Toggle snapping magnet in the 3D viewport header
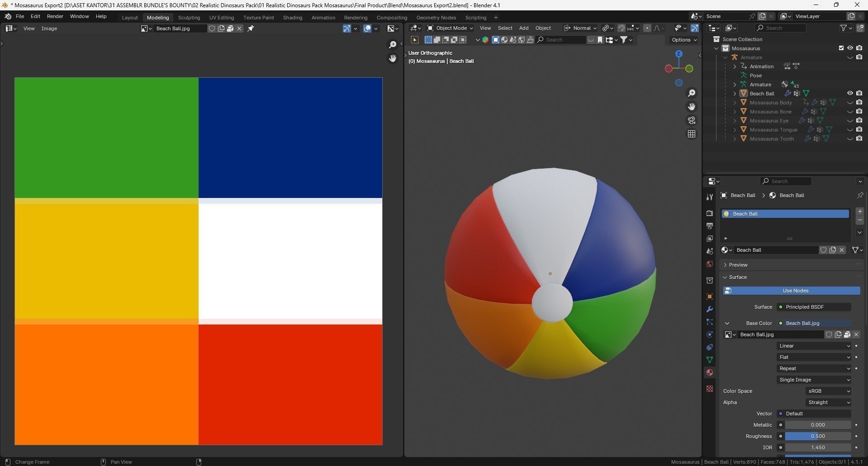Image resolution: width=868 pixels, height=466 pixels. [x=621, y=28]
